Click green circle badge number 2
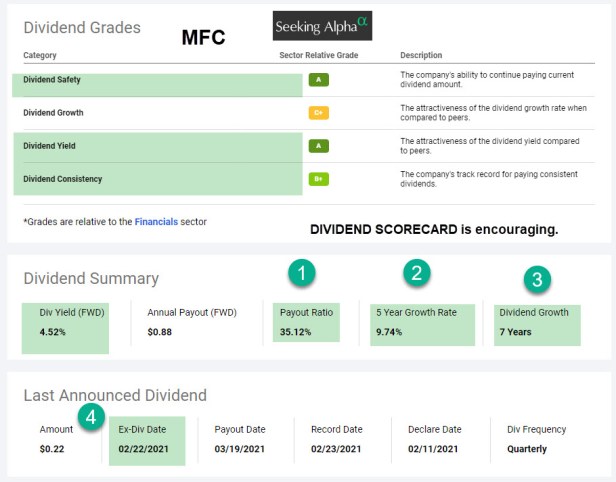Image resolution: width=616 pixels, height=482 pixels. 419,272
